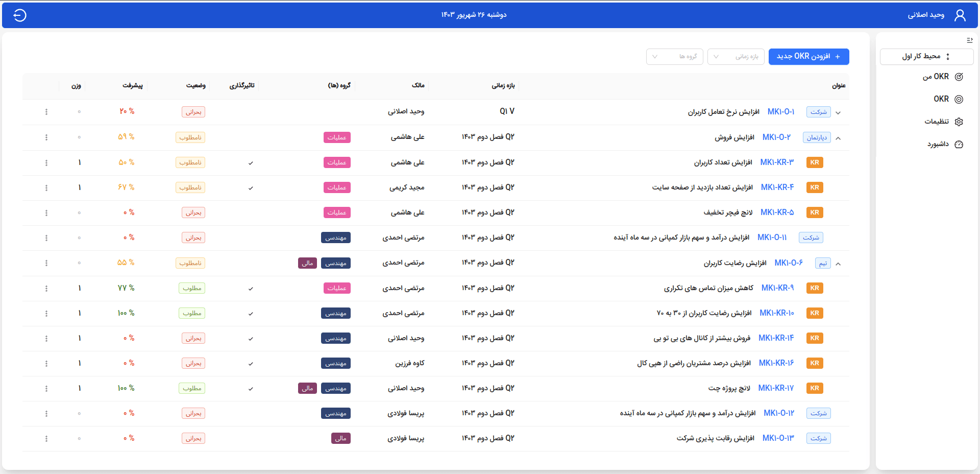Click the dashboard gauge icon for داشبورد

pos(959,145)
